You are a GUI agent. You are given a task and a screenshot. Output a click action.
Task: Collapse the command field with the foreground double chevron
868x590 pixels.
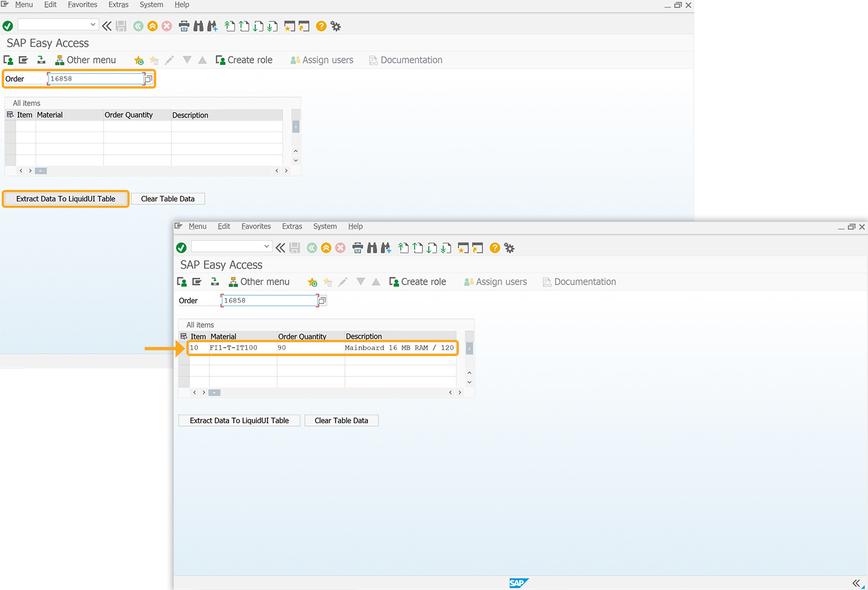[280, 248]
